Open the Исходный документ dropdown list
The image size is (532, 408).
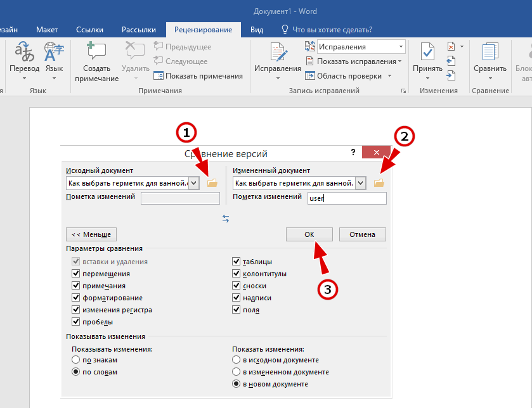pyautogui.click(x=194, y=183)
